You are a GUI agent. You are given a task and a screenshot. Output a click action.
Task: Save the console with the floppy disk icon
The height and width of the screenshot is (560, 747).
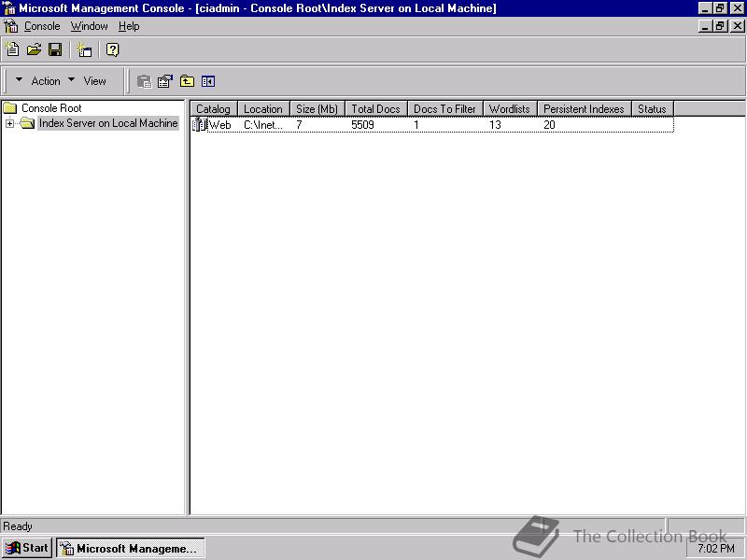tap(55, 49)
